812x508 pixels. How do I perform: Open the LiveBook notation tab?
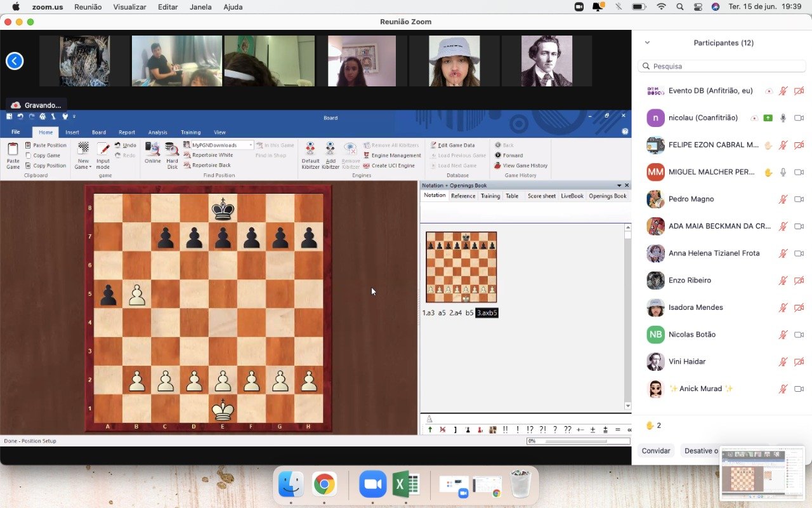coord(572,196)
